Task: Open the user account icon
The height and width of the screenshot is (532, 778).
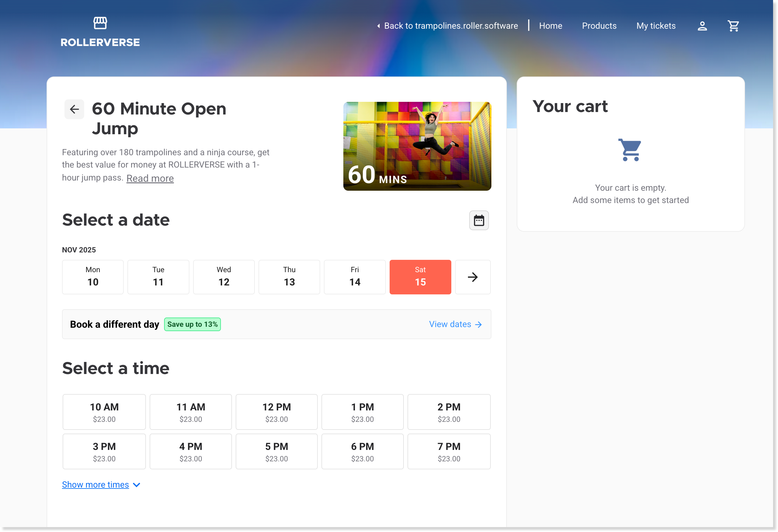Action: point(702,25)
